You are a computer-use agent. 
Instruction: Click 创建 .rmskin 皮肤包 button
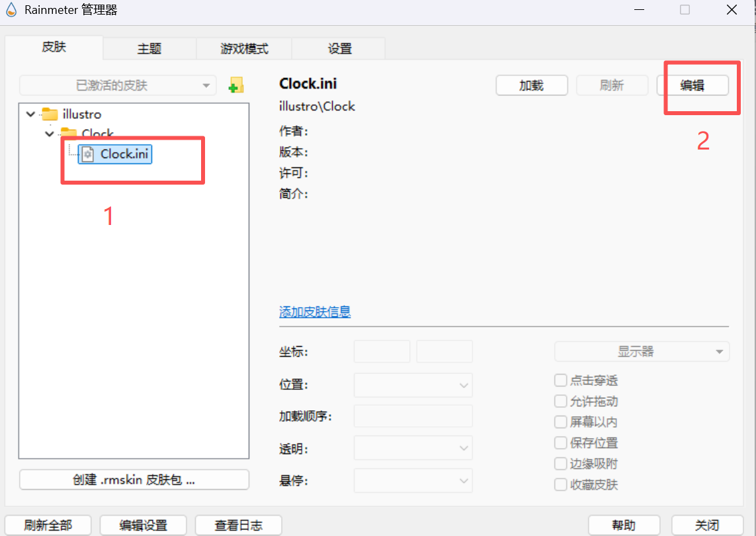point(134,480)
